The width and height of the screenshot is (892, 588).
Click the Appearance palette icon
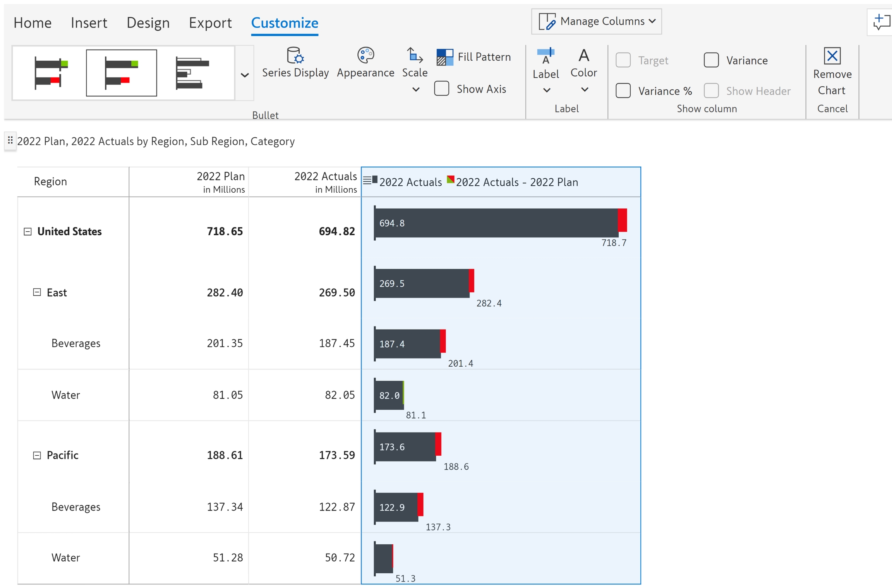365,55
